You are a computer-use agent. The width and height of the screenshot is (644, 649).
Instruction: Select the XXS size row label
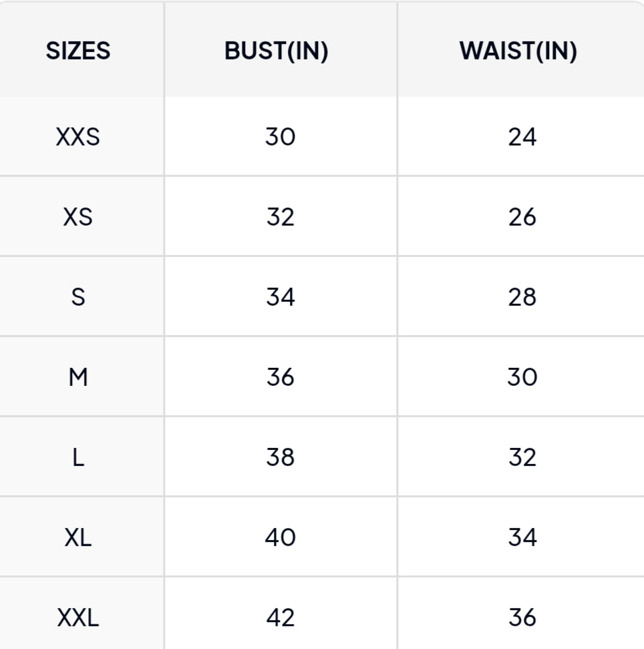pyautogui.click(x=78, y=137)
